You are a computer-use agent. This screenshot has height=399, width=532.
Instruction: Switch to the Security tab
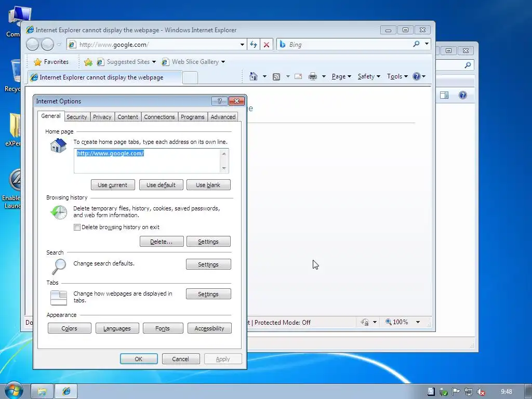coord(77,117)
